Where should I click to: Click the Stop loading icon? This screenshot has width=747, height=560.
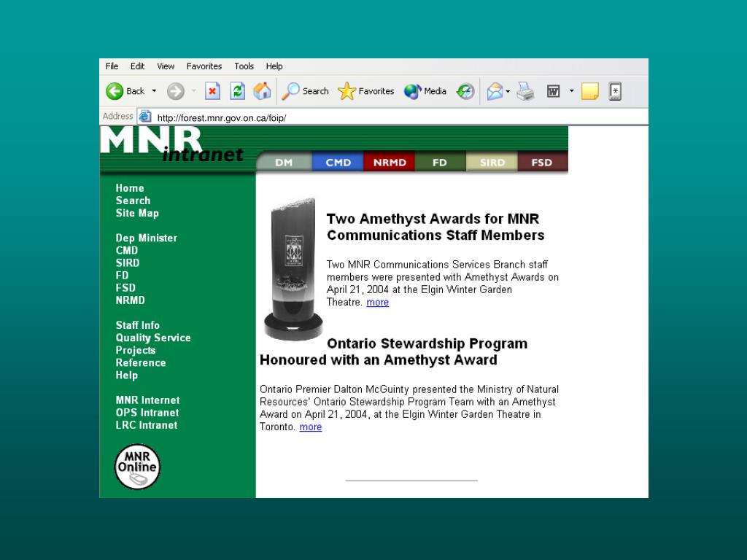click(212, 91)
